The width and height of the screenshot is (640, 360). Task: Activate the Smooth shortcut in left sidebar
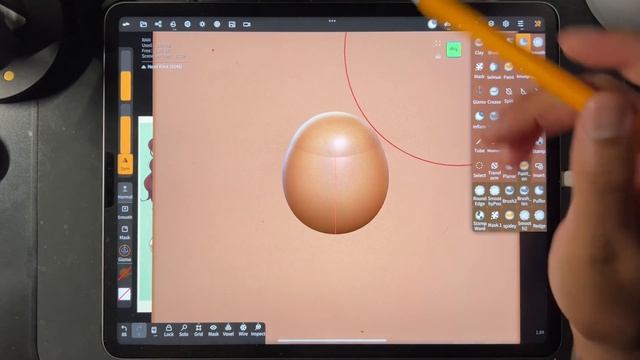125,212
